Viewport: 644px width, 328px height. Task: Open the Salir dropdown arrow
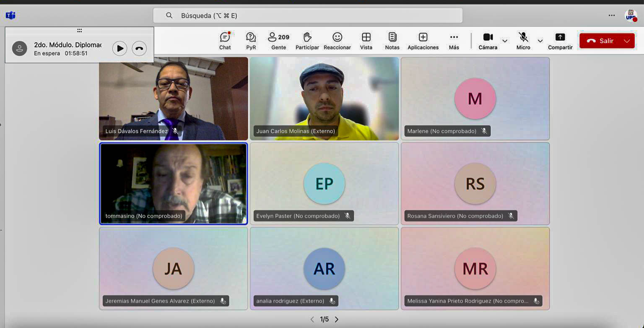[627, 41]
